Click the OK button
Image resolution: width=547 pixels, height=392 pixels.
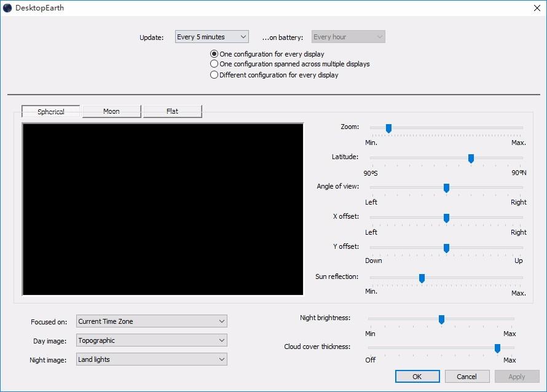(x=417, y=376)
